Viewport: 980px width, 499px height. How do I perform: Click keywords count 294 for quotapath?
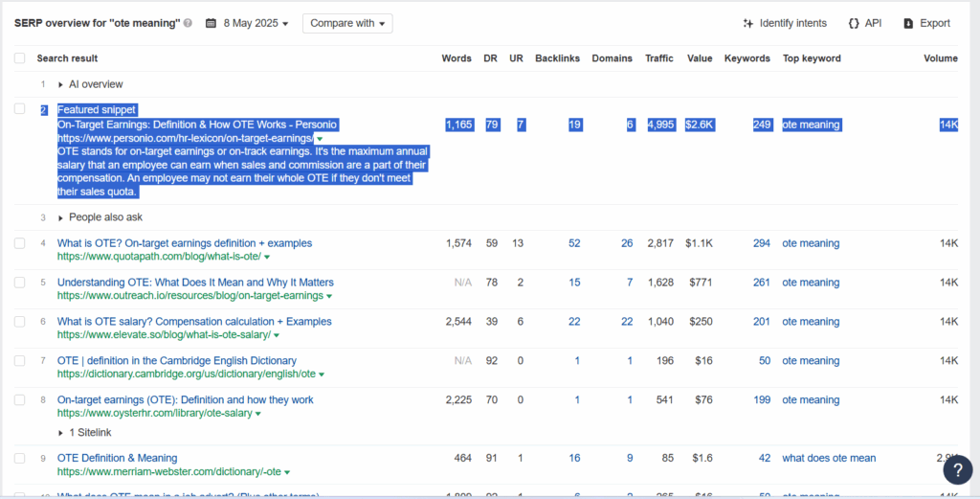point(762,243)
